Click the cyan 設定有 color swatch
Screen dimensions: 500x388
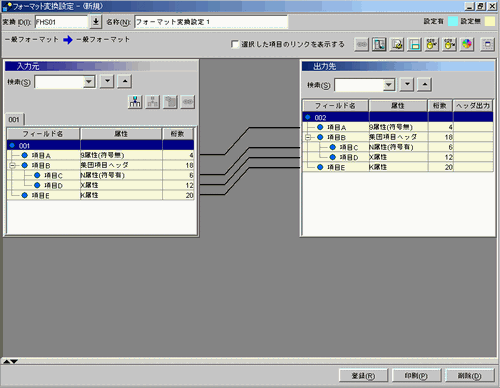click(x=453, y=21)
